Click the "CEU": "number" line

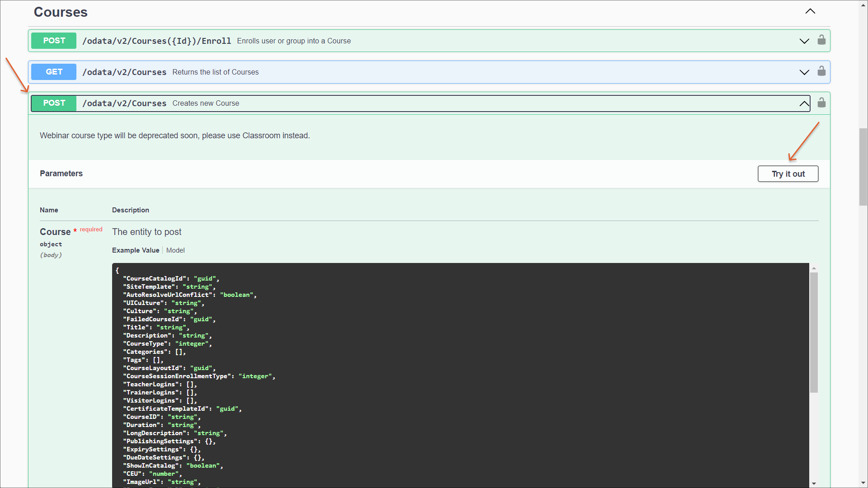[x=152, y=474]
